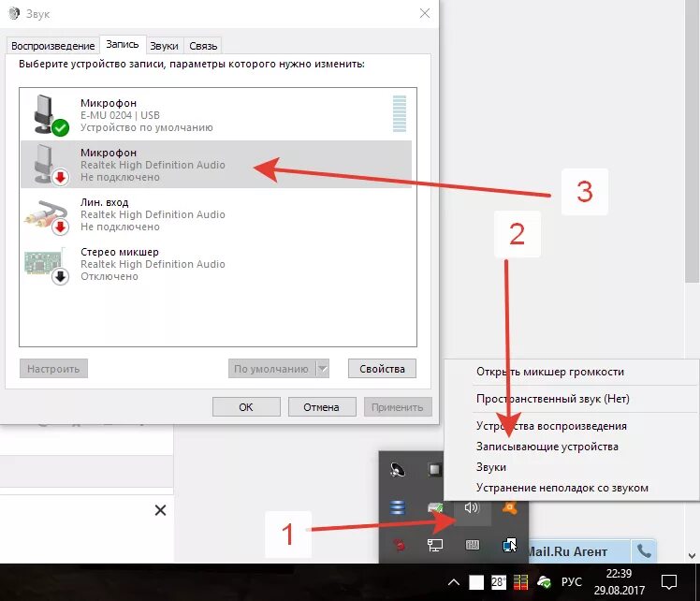Click the E-MU microphone level meter
The image size is (700, 601).
click(399, 113)
